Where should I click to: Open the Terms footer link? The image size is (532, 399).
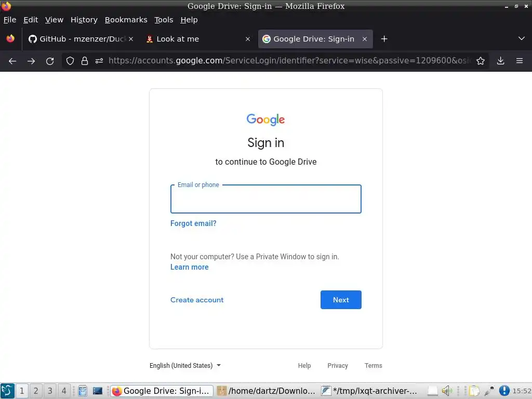point(373,365)
